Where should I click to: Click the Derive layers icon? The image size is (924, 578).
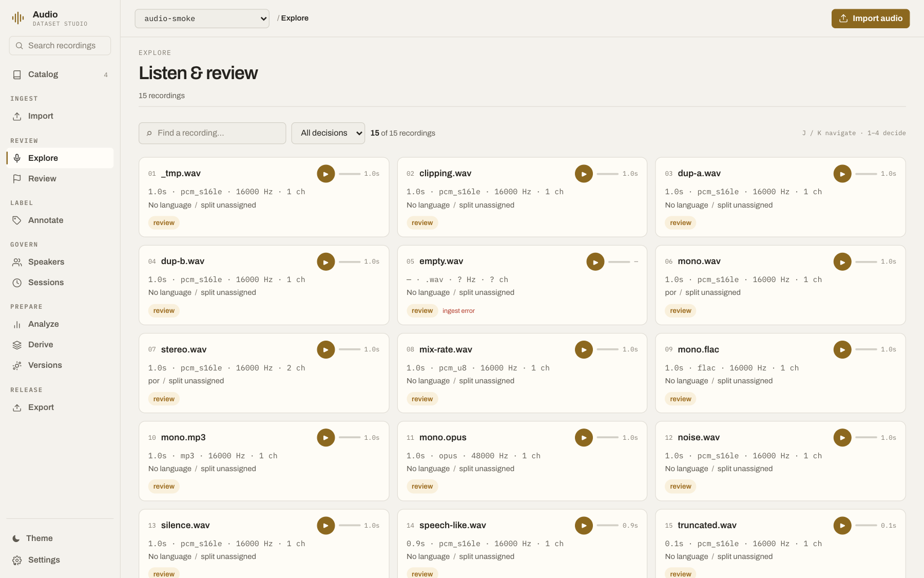click(17, 345)
